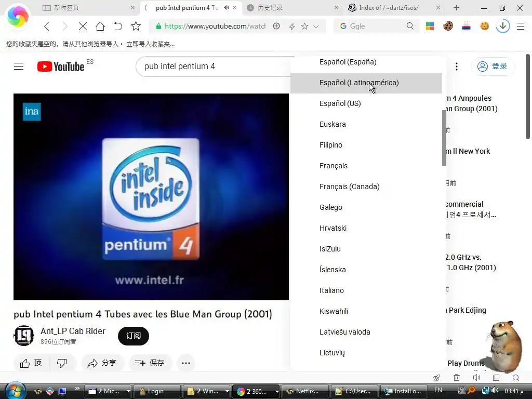532x399 pixels.
Task: Open the browser hamburger menu
Action: click(x=521, y=26)
